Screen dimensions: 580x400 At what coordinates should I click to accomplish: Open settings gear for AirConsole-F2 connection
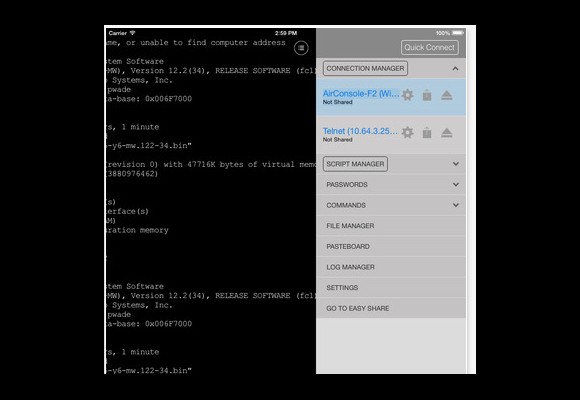[407, 95]
